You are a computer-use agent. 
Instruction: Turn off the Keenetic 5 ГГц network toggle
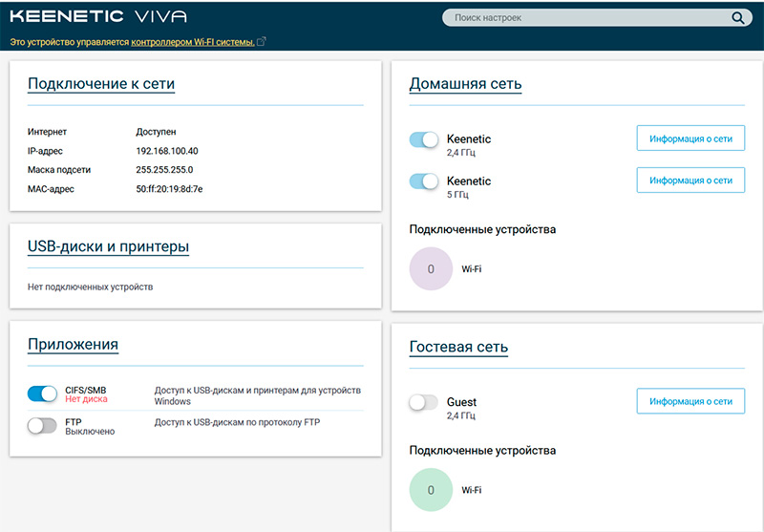pyautogui.click(x=423, y=181)
